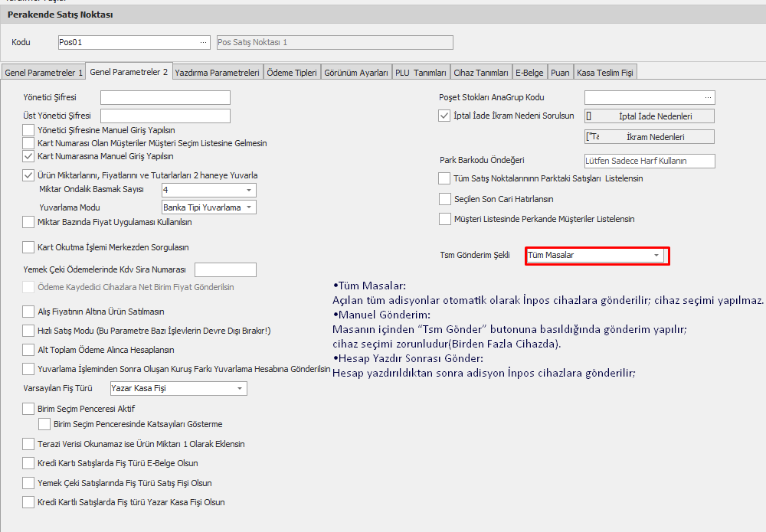Enable Hızlı Satış Modu checkbox
The height and width of the screenshot is (532, 766).
29,331
